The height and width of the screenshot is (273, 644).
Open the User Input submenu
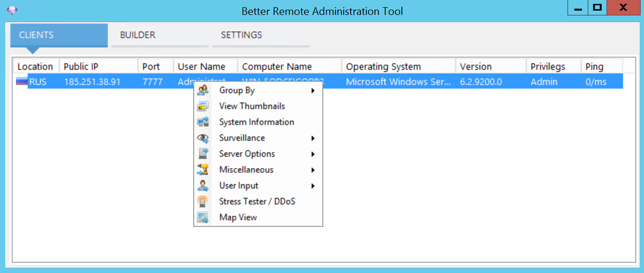click(x=258, y=186)
